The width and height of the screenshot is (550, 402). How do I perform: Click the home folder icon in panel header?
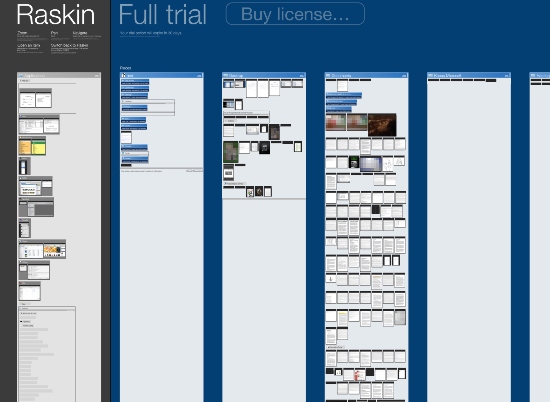point(123,75)
